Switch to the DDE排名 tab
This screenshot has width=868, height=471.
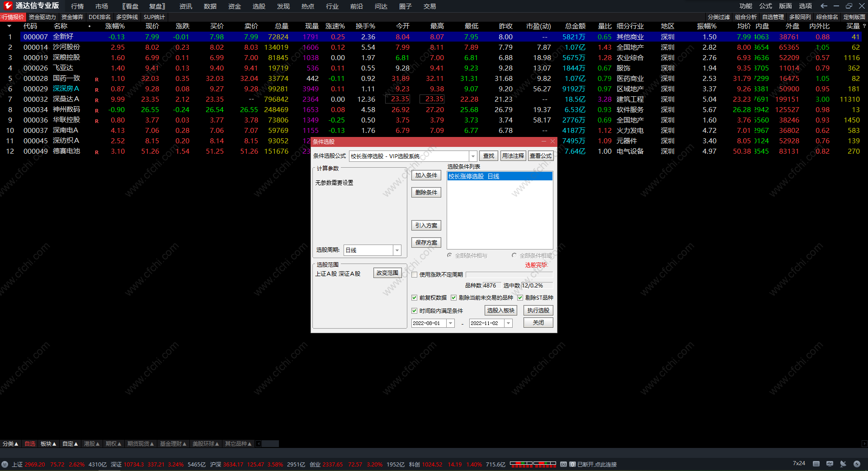pyautogui.click(x=99, y=17)
